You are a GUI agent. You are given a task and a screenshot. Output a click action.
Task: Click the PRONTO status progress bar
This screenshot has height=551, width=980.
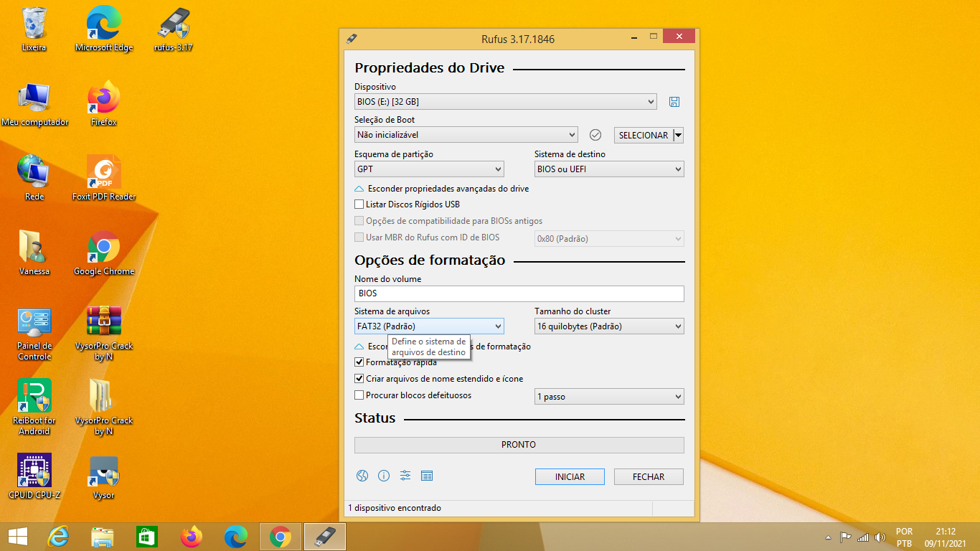coord(519,445)
